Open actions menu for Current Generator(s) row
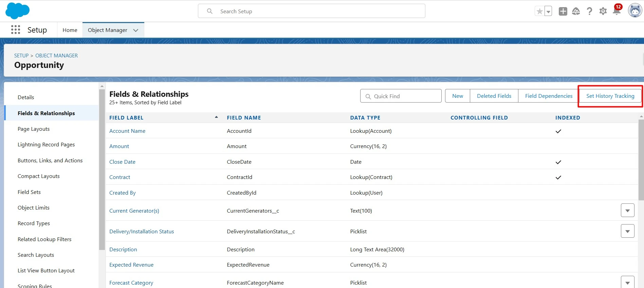The height and width of the screenshot is (288, 644). point(627,211)
